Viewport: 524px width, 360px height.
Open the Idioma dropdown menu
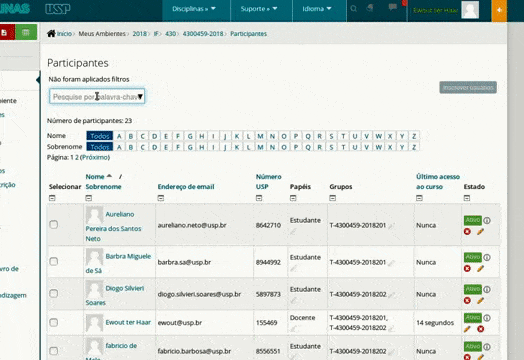pyautogui.click(x=317, y=9)
